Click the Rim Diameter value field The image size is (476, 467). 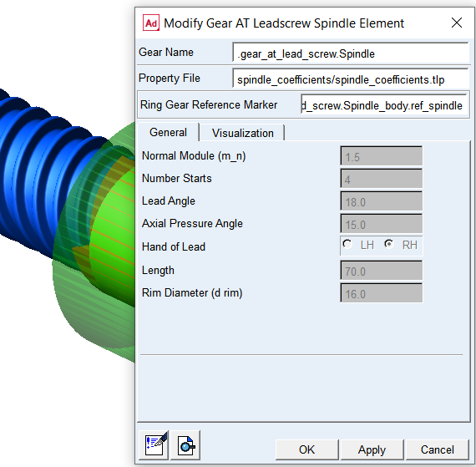[382, 293]
